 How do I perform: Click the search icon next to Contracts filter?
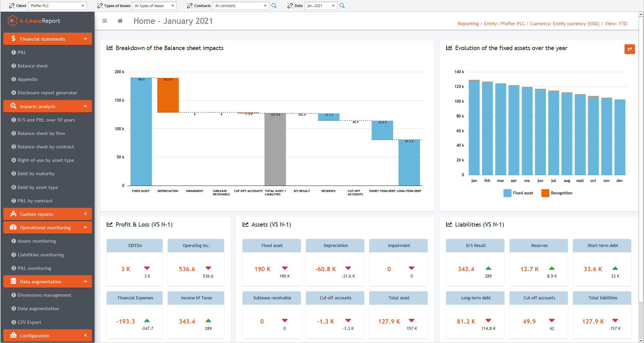pyautogui.click(x=274, y=6)
